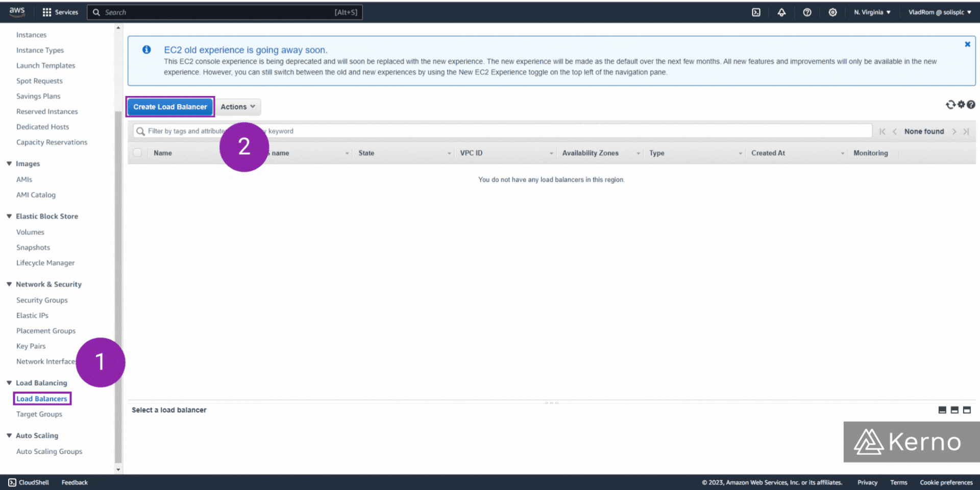
Task: Collapse the Auto Scaling section
Action: [9, 435]
